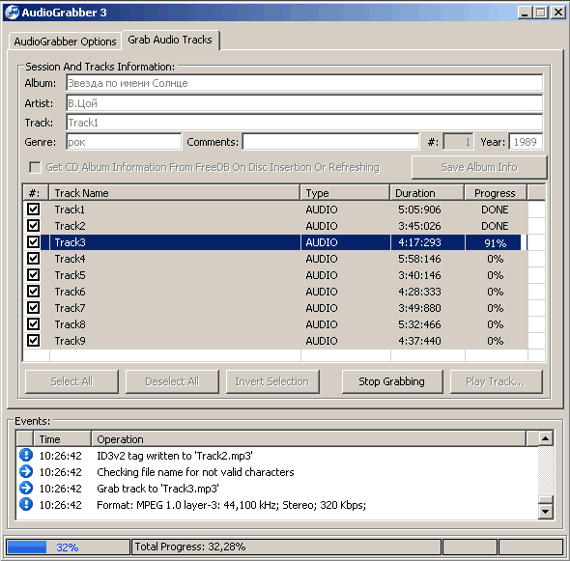Click the Events scrollbar thumb
570x561 pixels.
(545, 499)
